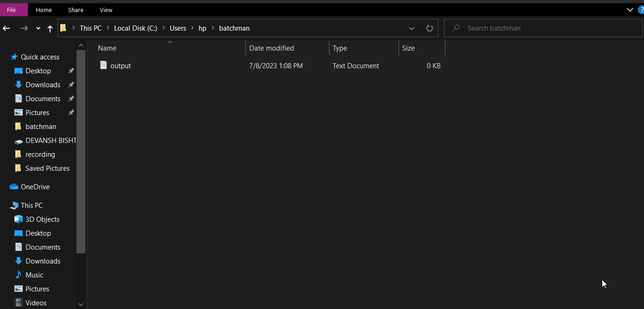Expand chevron after Local Disk (C:) breadcrumb
Screen dimensions: 644x309
pyautogui.click(x=163, y=28)
